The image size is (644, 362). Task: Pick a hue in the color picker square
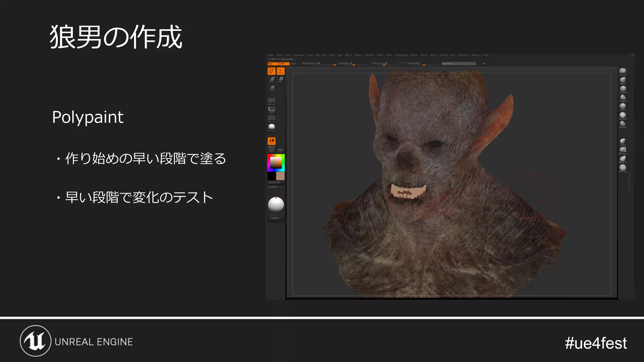click(x=276, y=163)
